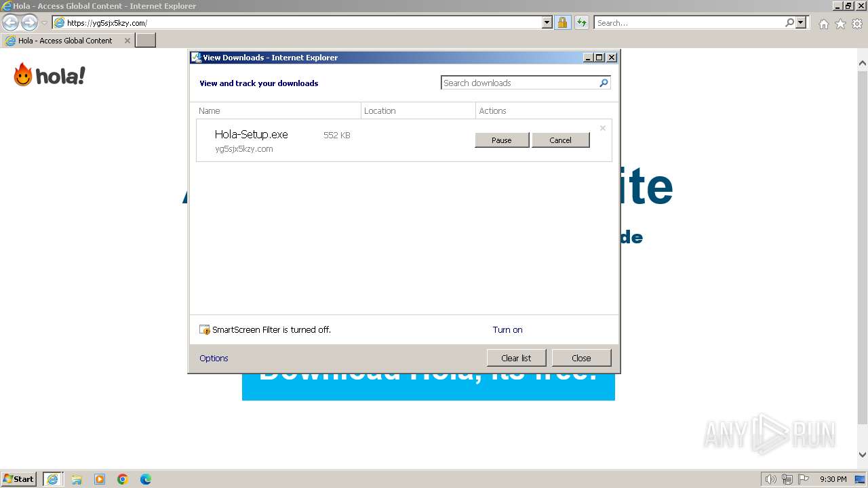Open the Tools gear icon

click(857, 24)
